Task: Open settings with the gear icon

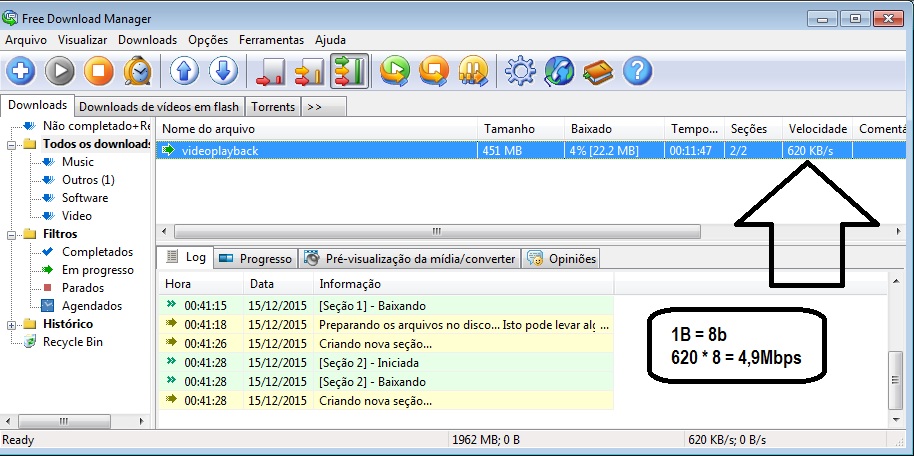Action: click(x=520, y=71)
